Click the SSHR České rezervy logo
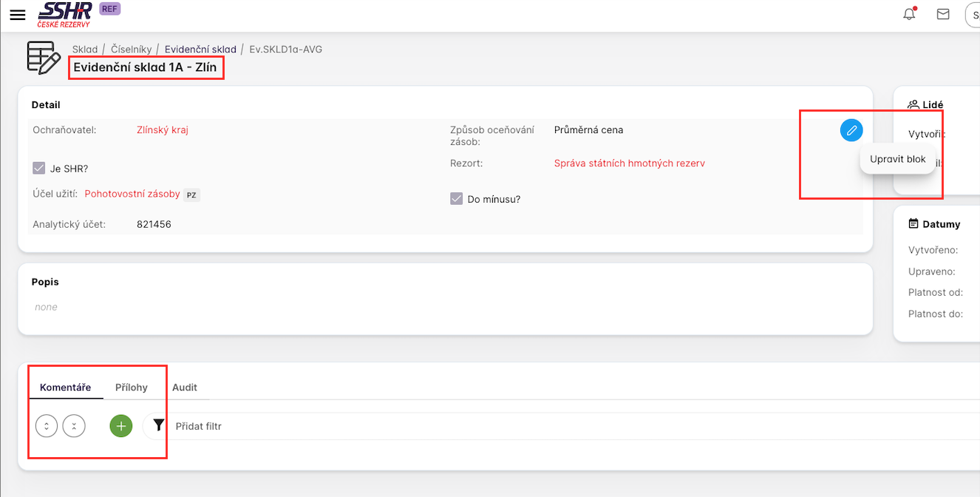The image size is (980, 497). [x=65, y=15]
